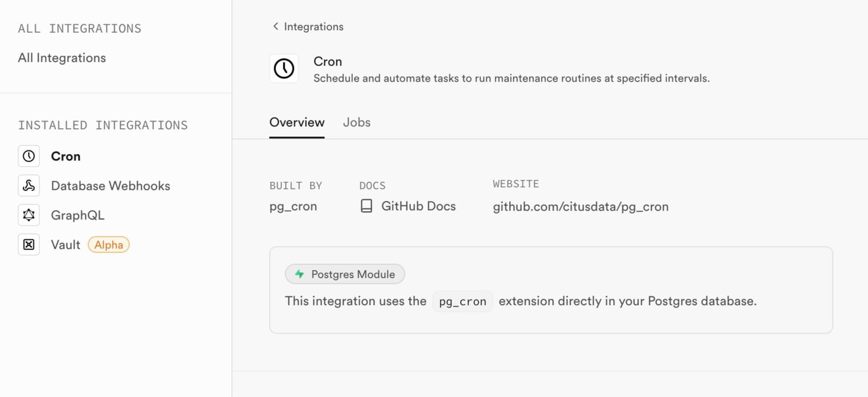Switch to the Jobs tab
The image size is (868, 397).
357,123
